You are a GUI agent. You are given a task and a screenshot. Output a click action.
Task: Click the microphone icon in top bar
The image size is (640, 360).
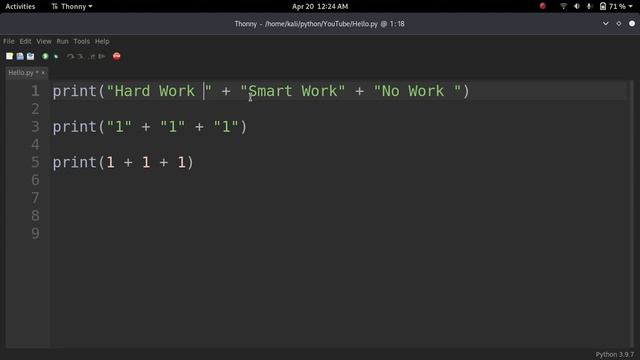click(589, 6)
